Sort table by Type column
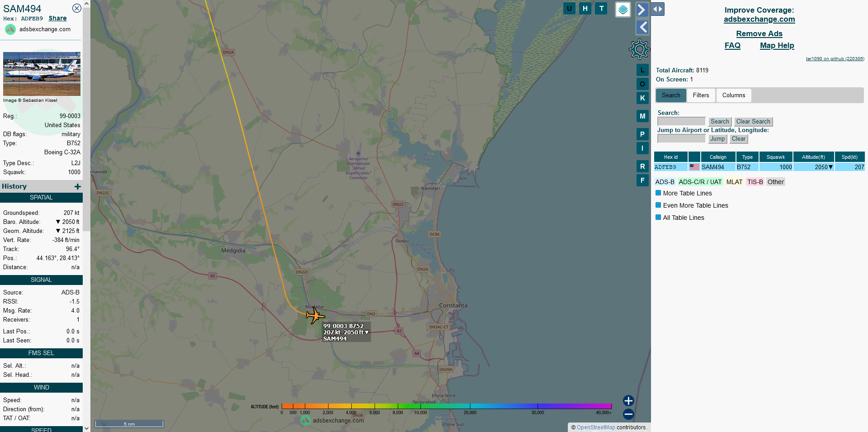 [747, 157]
